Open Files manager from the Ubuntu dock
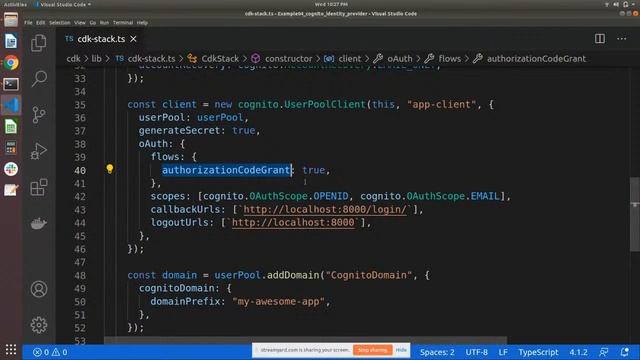 coord(11,20)
